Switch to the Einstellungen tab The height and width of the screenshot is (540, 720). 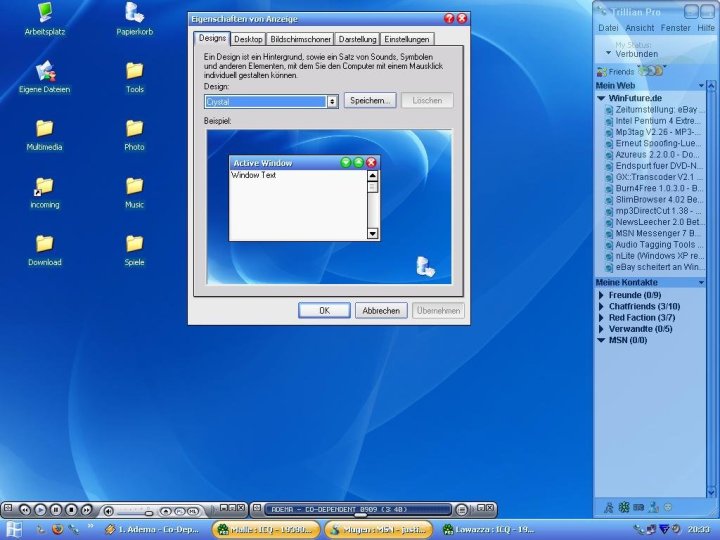click(x=407, y=39)
